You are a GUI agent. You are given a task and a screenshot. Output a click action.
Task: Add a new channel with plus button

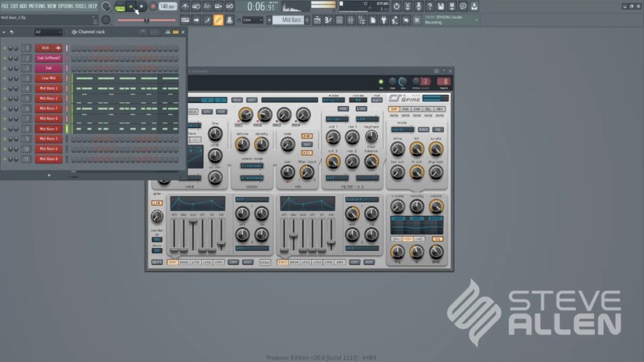tap(49, 175)
